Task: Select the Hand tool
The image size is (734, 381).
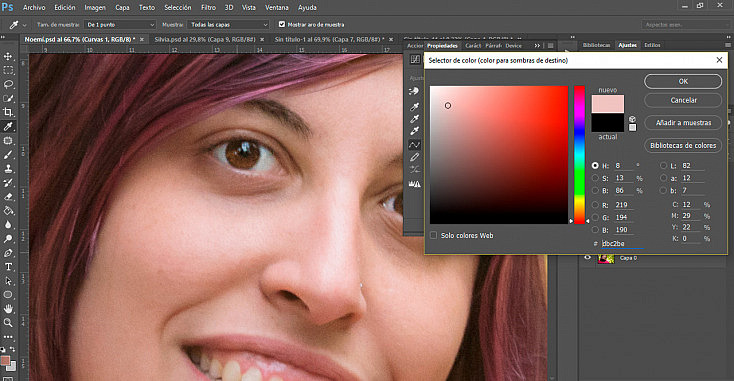Action: click(x=8, y=309)
